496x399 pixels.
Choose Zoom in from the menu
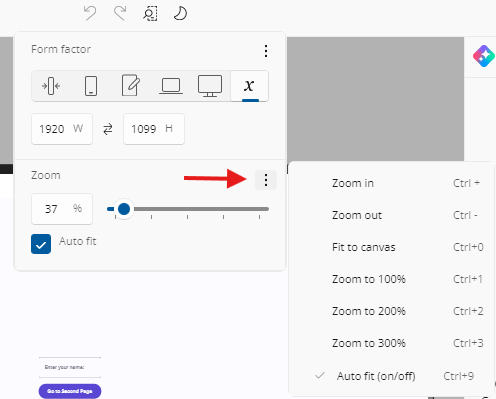391,183
